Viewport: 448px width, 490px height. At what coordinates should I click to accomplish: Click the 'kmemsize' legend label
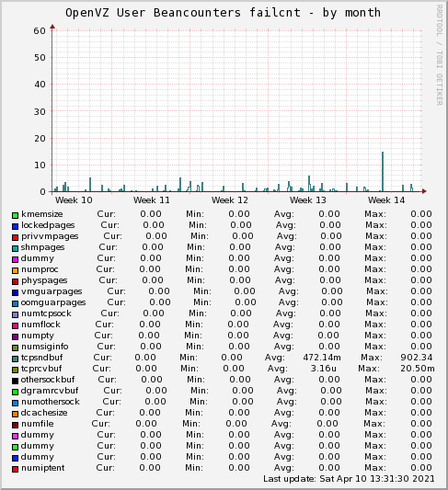click(x=42, y=214)
